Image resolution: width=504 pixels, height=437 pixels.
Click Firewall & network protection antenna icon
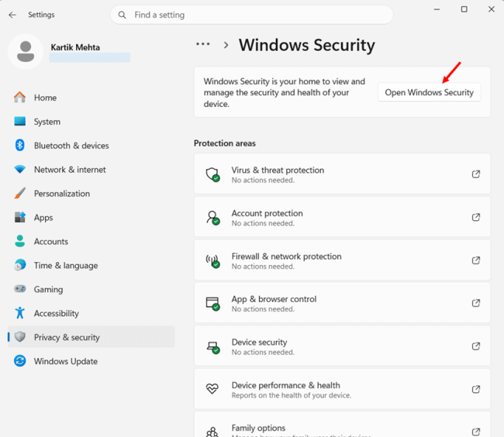click(x=212, y=260)
